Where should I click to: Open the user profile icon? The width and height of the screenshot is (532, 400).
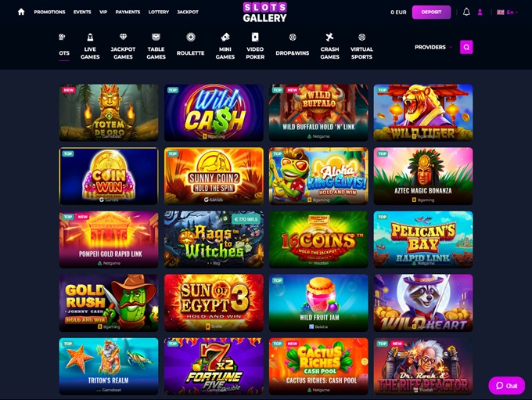[x=480, y=13]
